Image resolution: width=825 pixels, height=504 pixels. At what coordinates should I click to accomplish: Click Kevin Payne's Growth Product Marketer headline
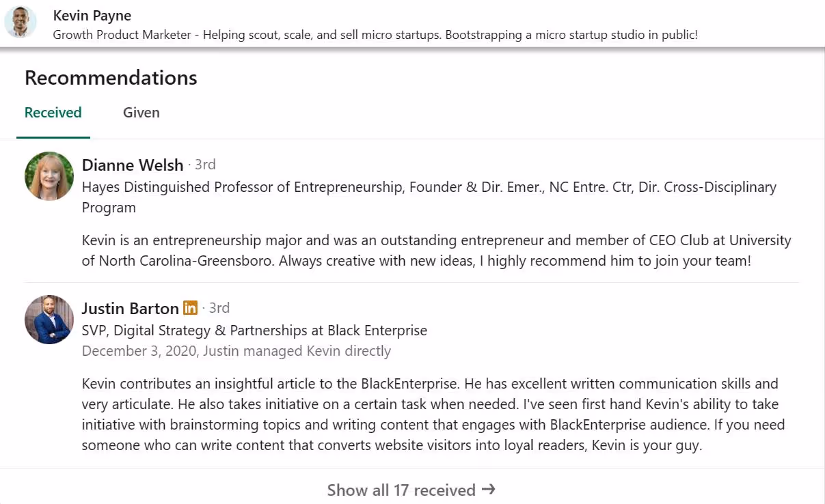click(x=375, y=34)
